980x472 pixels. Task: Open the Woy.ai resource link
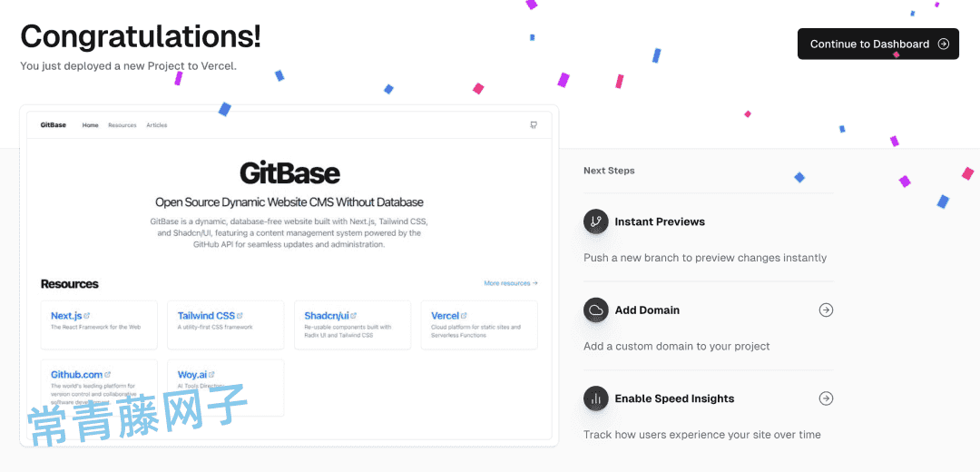(192, 375)
